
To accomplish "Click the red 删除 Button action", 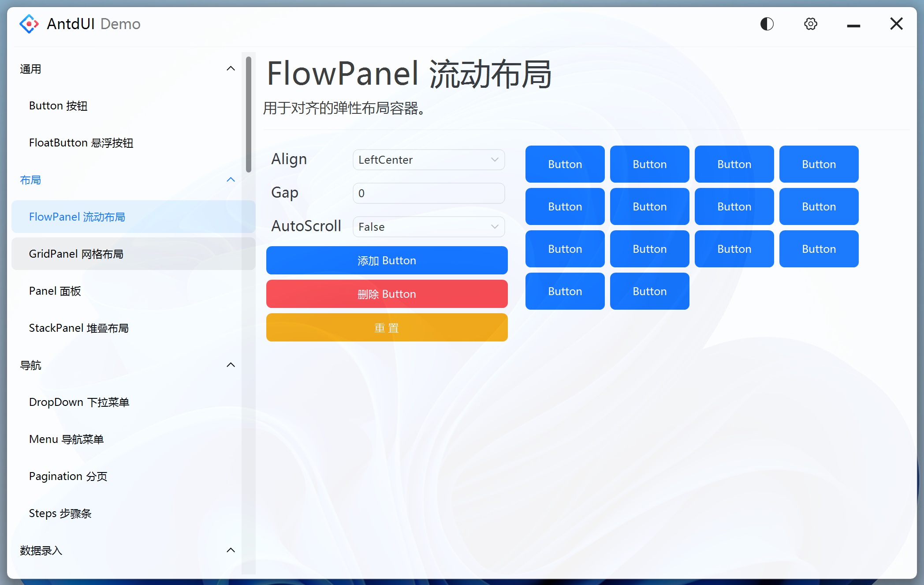I will click(387, 294).
